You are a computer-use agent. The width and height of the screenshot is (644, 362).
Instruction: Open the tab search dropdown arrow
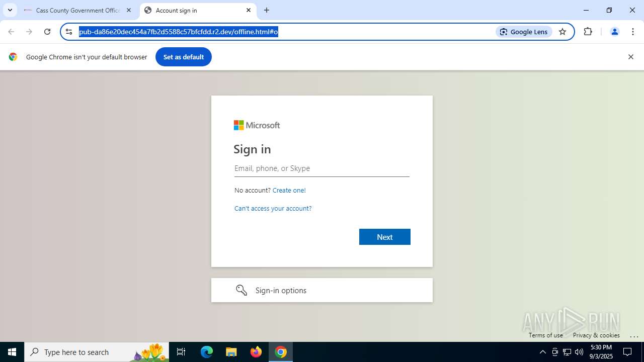coord(10,10)
